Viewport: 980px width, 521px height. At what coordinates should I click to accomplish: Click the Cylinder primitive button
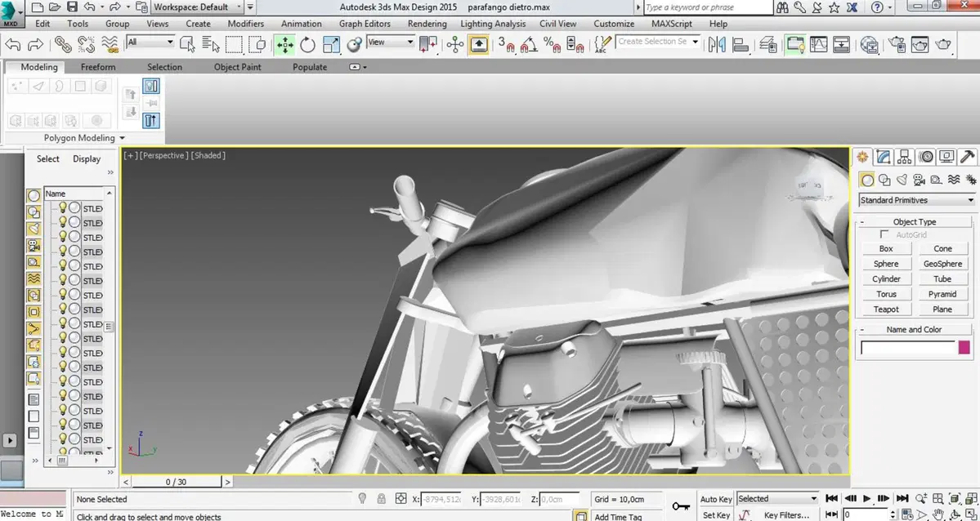click(x=886, y=278)
